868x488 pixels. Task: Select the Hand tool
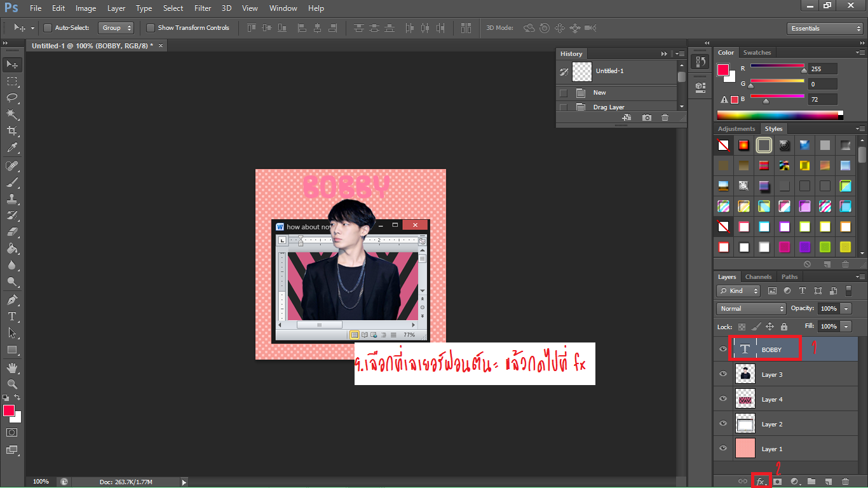(x=12, y=368)
